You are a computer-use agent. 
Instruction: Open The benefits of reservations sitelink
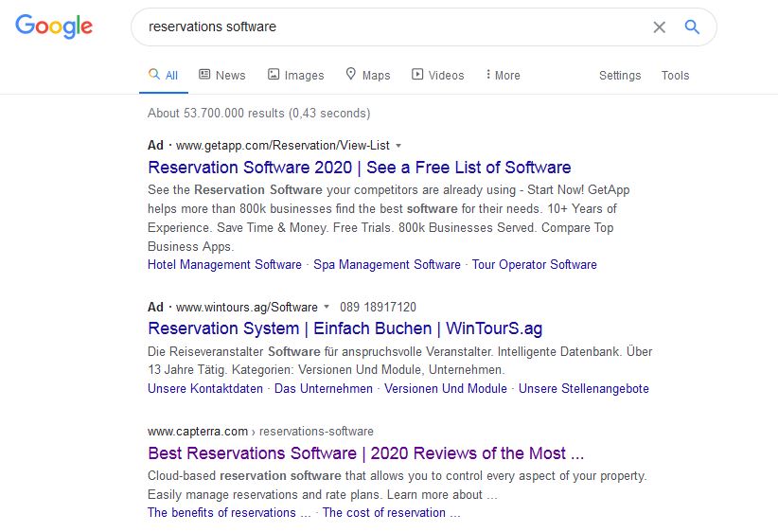[x=229, y=513]
